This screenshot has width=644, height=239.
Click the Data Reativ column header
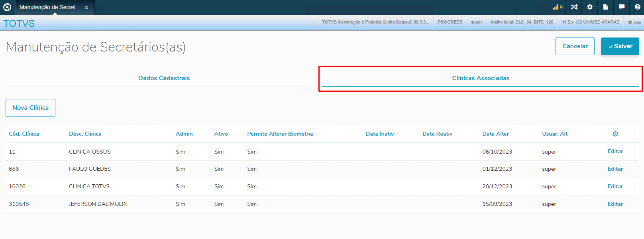(438, 134)
